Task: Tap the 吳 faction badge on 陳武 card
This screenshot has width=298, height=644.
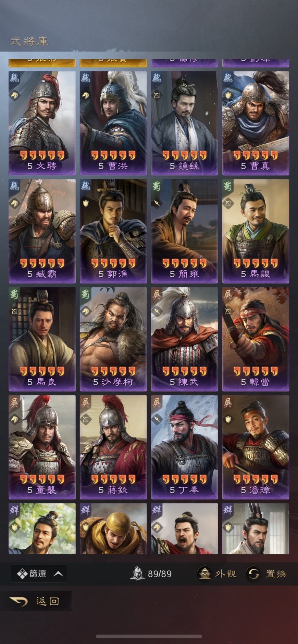Action: [x=157, y=294]
